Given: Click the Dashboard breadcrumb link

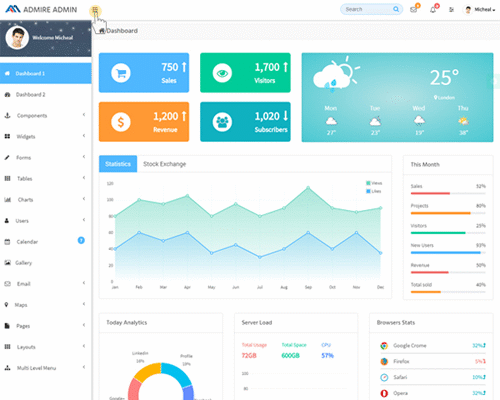Looking at the screenshot, I should pos(122,31).
